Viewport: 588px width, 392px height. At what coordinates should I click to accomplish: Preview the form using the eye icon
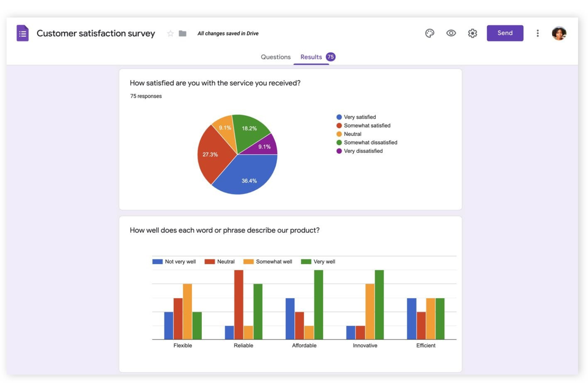pyautogui.click(x=451, y=33)
